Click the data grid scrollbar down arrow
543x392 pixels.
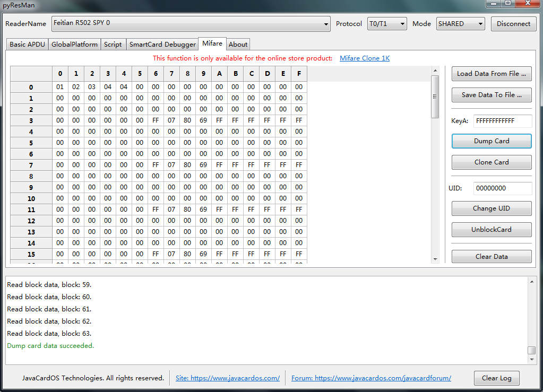pos(435,259)
